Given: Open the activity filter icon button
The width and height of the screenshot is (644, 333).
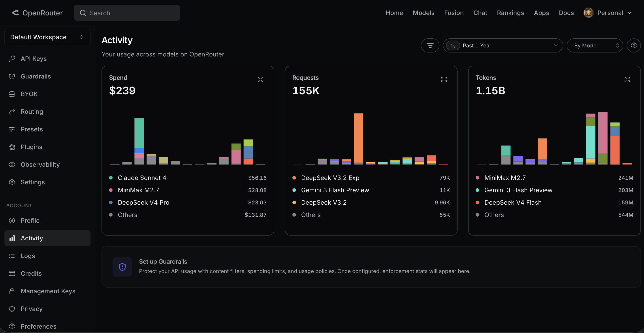Looking at the screenshot, I should coord(430,45).
